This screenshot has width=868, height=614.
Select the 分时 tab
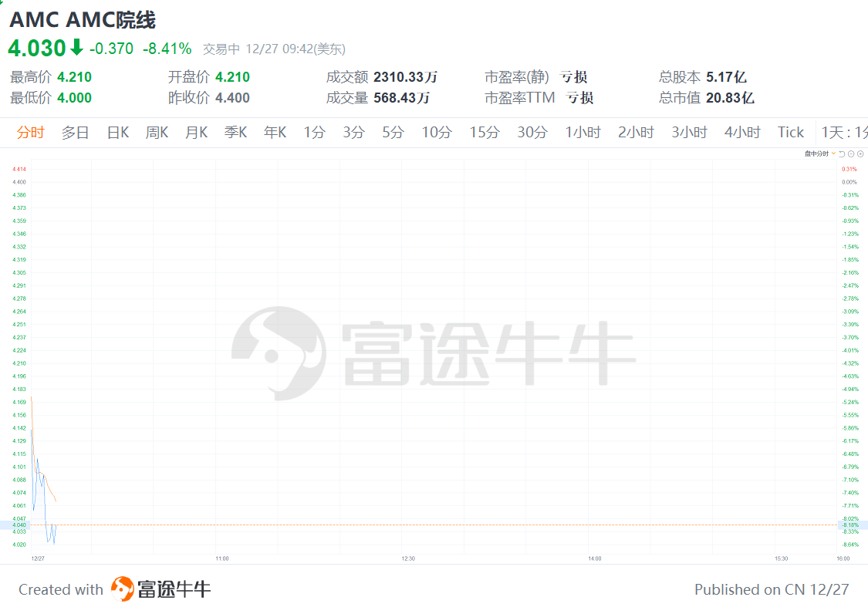[30, 133]
